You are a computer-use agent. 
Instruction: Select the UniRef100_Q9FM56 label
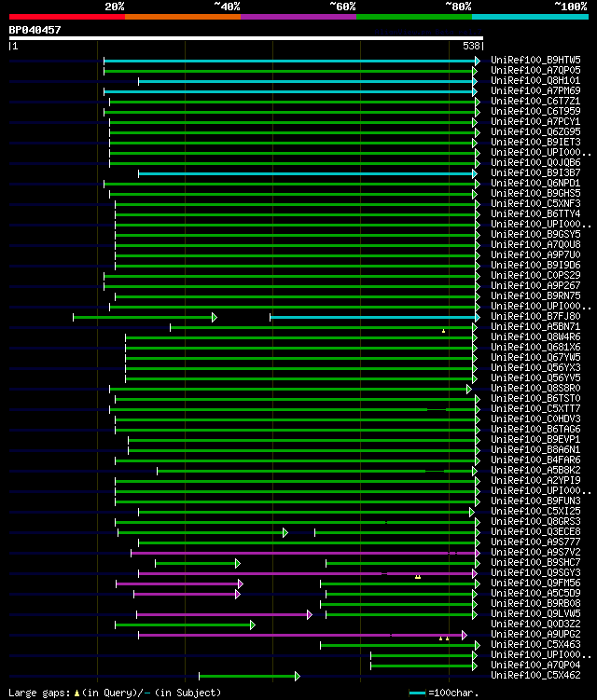[535, 583]
